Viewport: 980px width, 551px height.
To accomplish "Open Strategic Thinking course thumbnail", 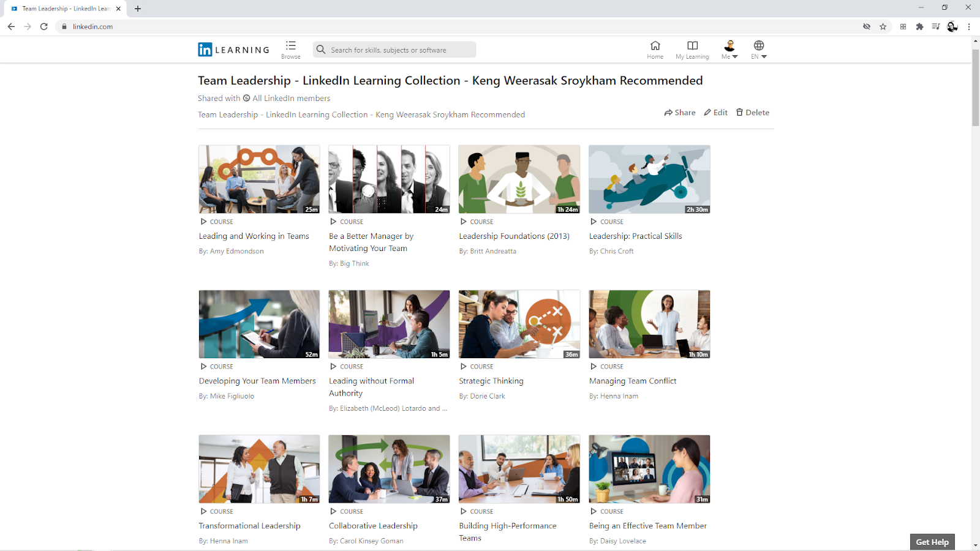I will 519,324.
